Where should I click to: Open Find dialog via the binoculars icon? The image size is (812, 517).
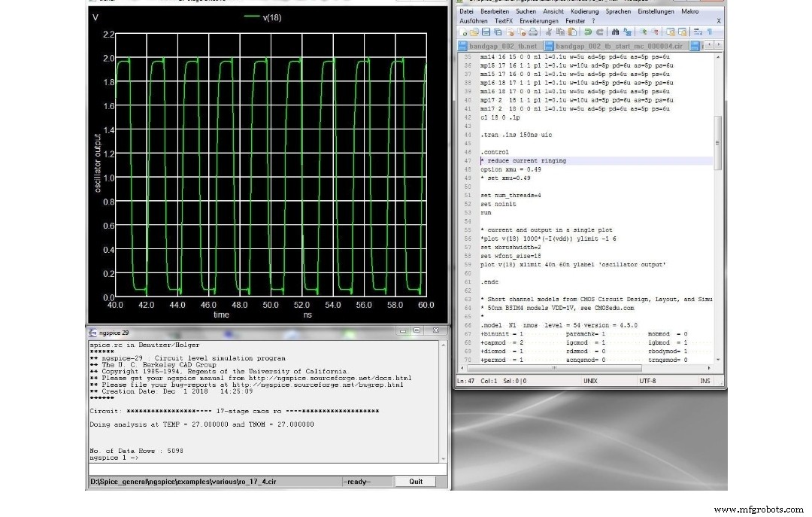(x=616, y=32)
